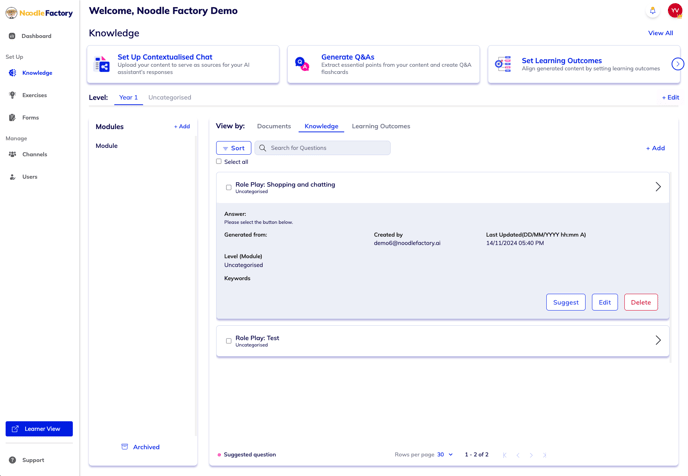Click the Learner View button

pos(39,429)
